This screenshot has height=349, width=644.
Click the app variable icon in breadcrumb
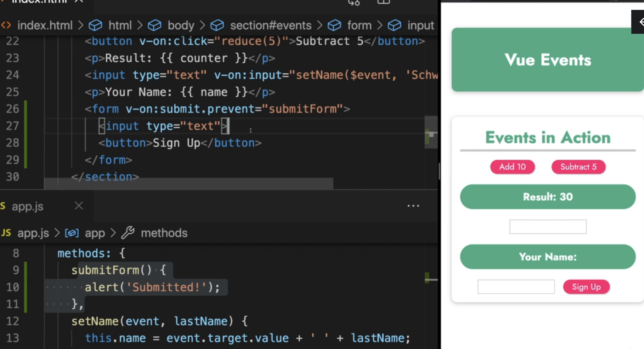coord(72,233)
